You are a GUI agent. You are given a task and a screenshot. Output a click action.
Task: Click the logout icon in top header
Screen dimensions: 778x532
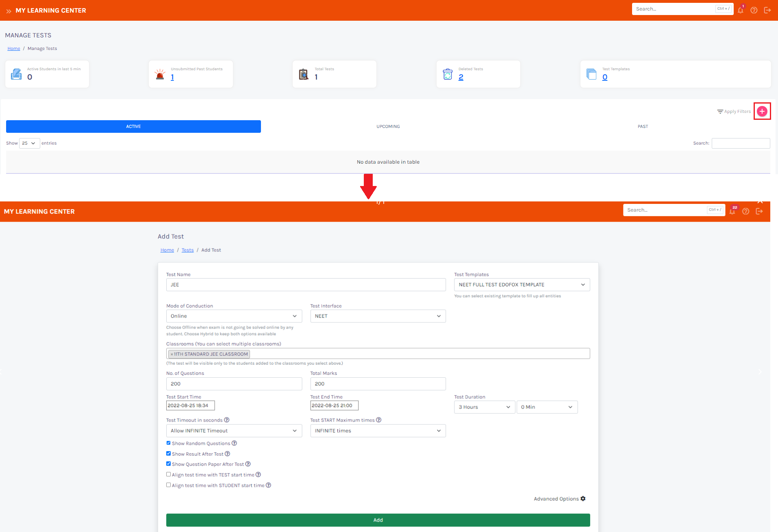(x=767, y=11)
